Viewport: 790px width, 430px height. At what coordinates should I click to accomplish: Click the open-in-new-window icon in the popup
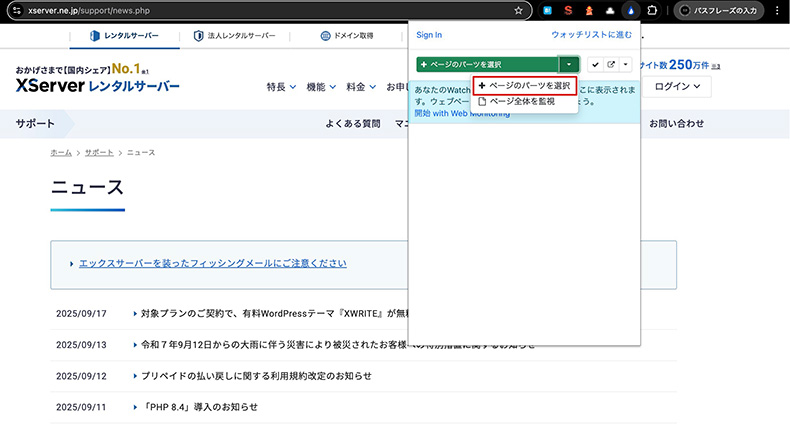610,64
